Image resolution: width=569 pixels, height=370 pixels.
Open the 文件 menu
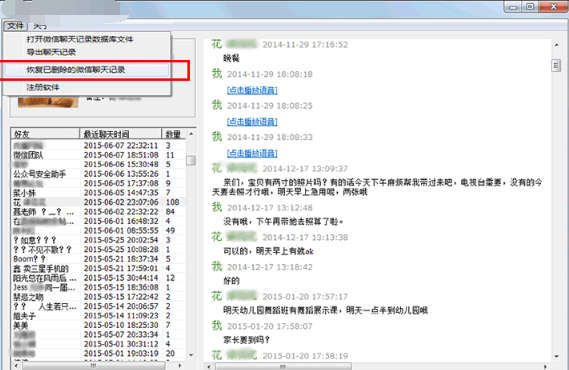15,26
